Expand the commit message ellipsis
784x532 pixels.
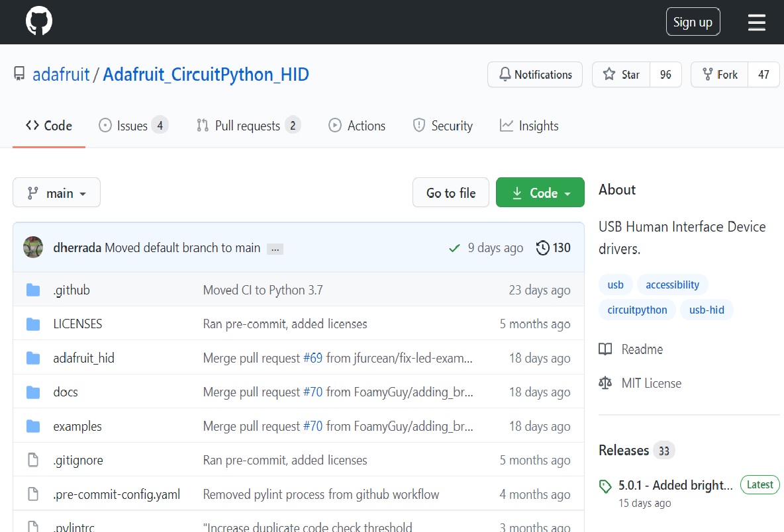pyautogui.click(x=275, y=249)
